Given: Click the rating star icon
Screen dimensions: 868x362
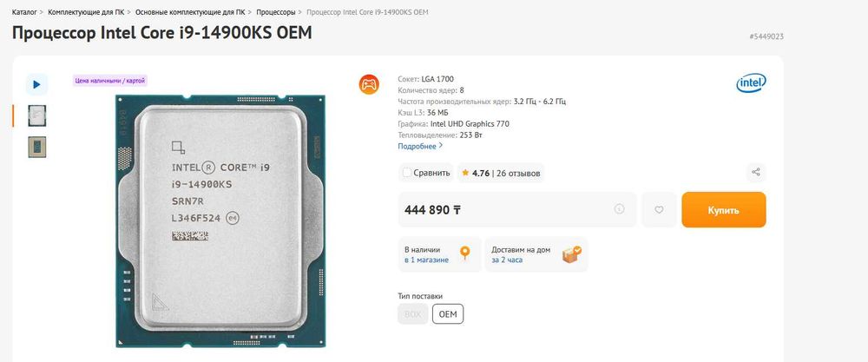Looking at the screenshot, I should pos(465,173).
